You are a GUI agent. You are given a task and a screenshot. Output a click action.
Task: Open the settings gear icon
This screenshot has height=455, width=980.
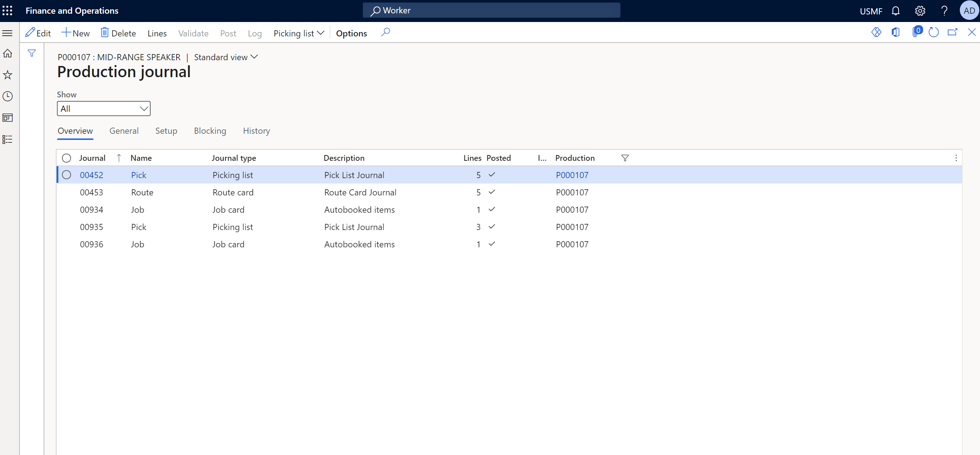point(920,11)
